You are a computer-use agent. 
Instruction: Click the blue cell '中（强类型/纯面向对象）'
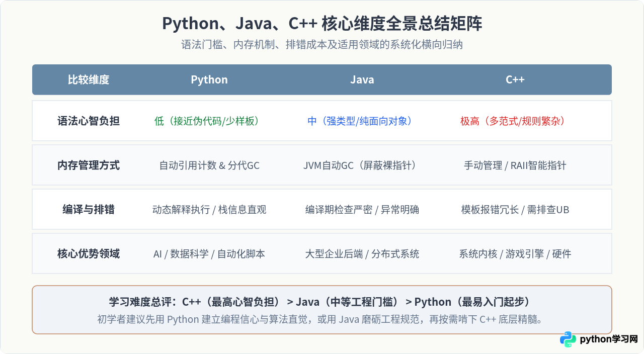tap(360, 121)
